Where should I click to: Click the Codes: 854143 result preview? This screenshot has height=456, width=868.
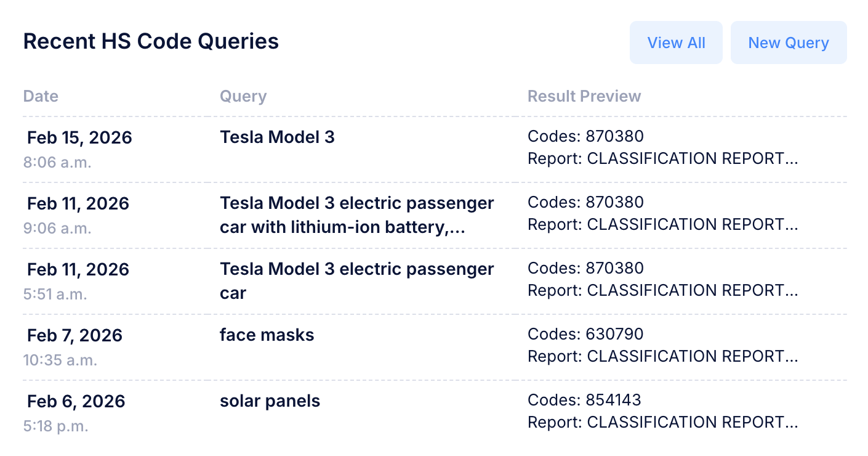pyautogui.click(x=584, y=400)
